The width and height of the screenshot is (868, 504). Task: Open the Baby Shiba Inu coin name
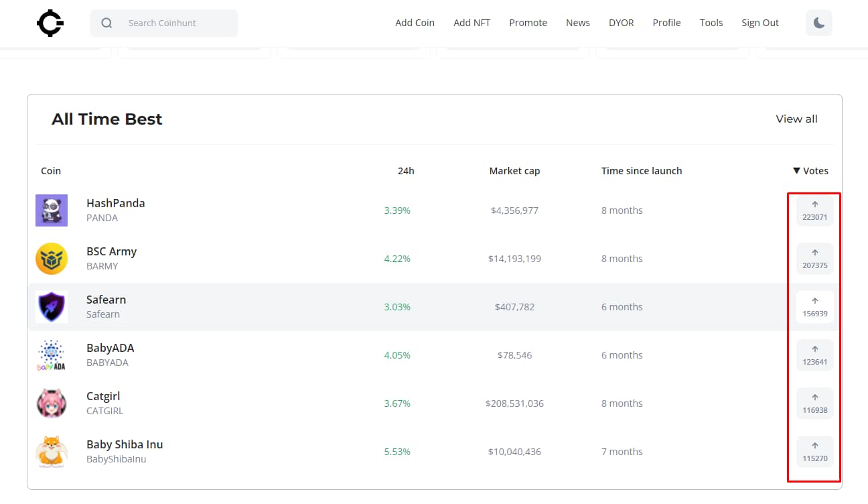pyautogui.click(x=125, y=444)
